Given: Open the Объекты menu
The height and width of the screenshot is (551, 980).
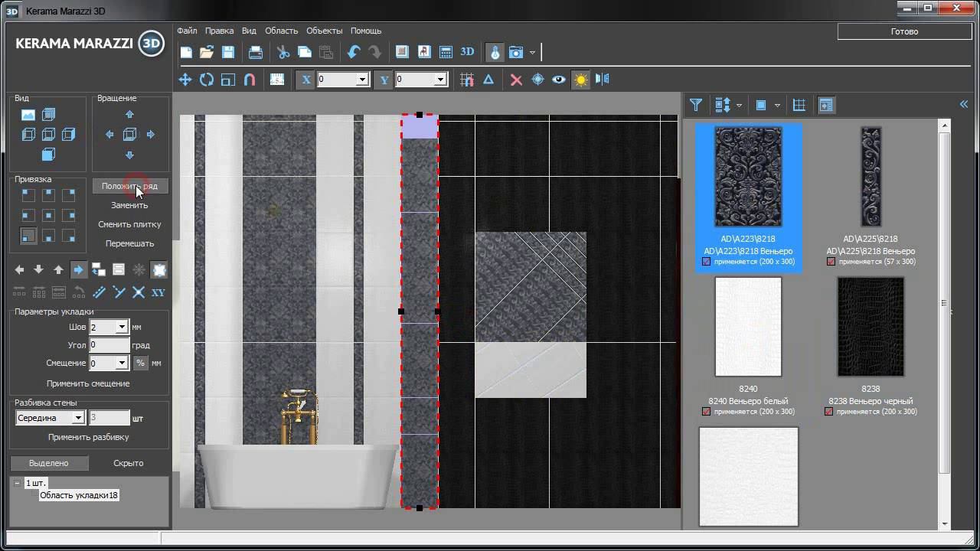Looking at the screenshot, I should coord(324,31).
